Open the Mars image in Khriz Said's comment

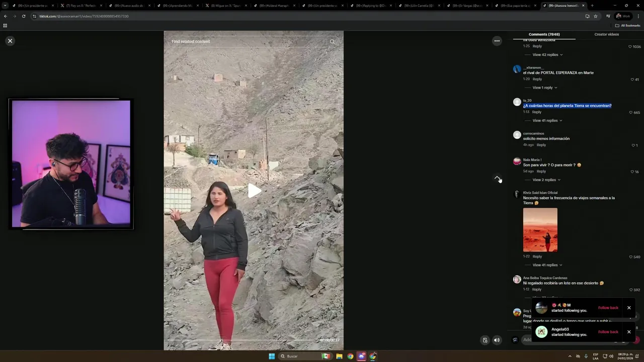coord(540,230)
